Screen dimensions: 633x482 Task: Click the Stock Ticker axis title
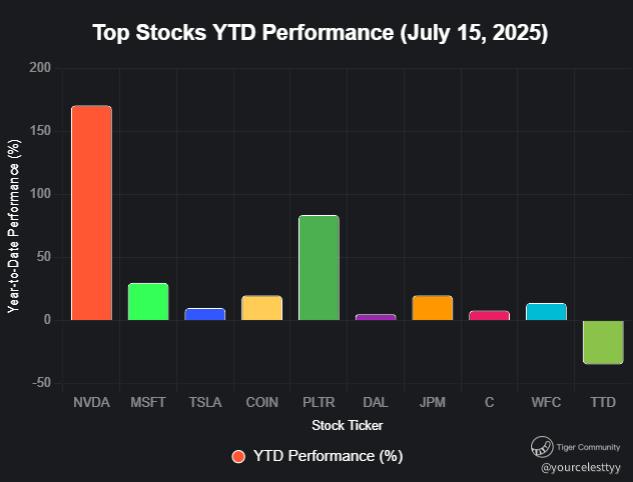(x=347, y=426)
